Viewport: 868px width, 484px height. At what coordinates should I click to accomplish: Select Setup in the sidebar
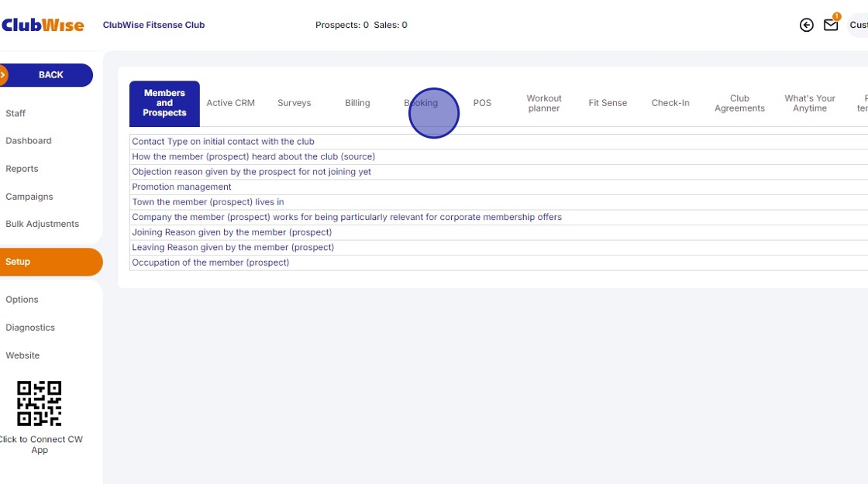tap(51, 262)
